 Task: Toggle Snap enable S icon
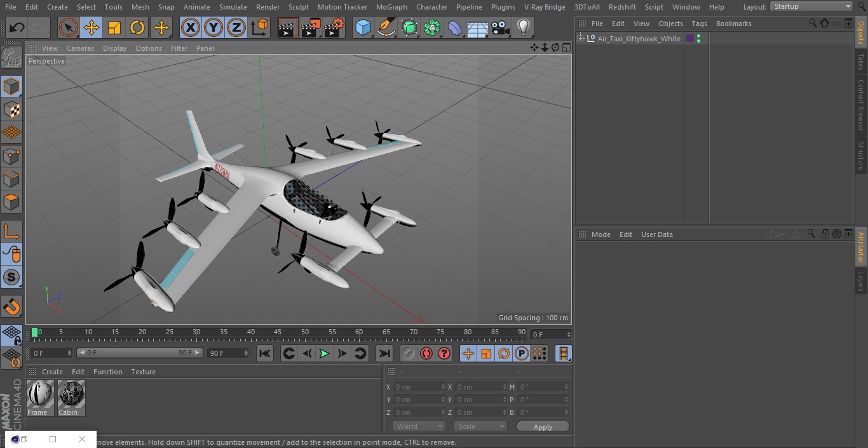[11, 277]
